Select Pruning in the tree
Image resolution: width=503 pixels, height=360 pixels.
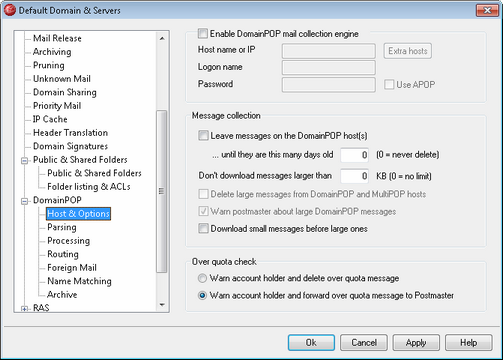(x=49, y=65)
